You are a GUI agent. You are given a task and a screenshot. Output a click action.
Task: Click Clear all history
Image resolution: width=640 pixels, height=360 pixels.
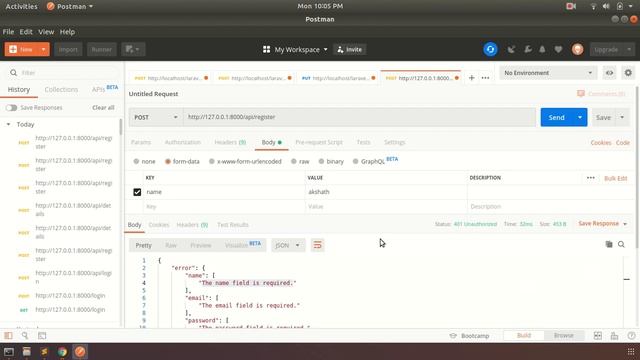(103, 107)
